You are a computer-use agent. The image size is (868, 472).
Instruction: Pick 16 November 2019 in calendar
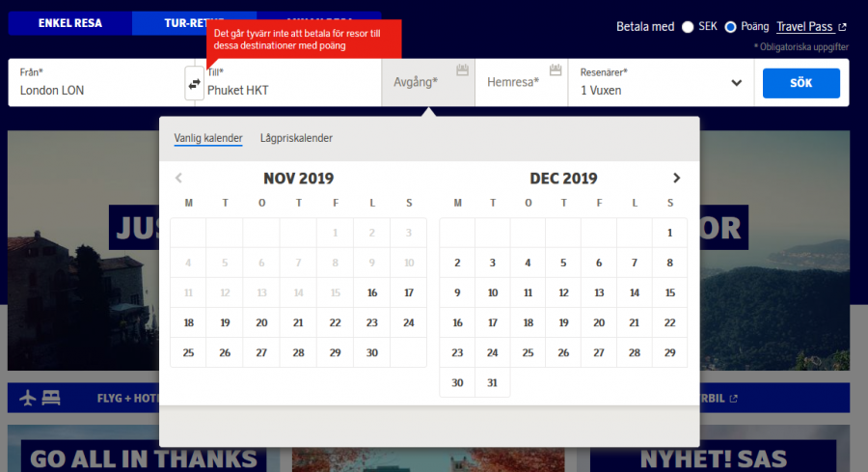[371, 292]
